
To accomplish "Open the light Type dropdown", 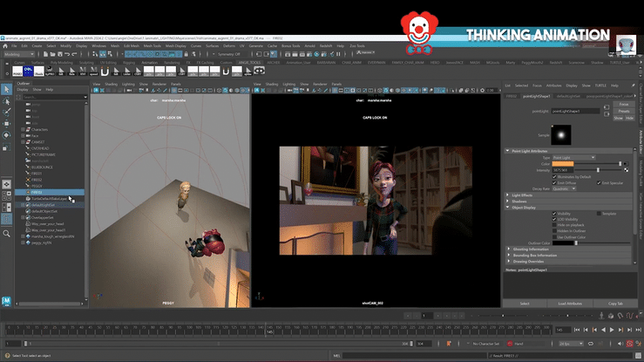I will point(573,158).
